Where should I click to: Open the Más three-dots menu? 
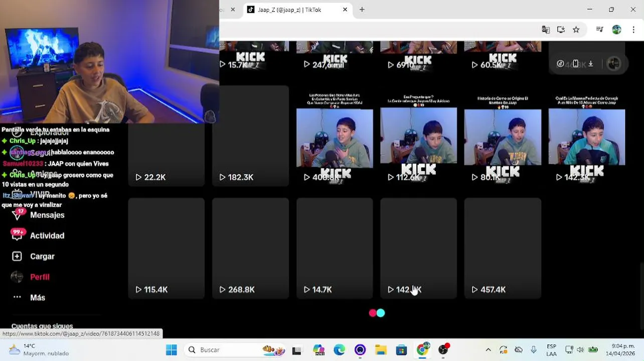pos(17,297)
